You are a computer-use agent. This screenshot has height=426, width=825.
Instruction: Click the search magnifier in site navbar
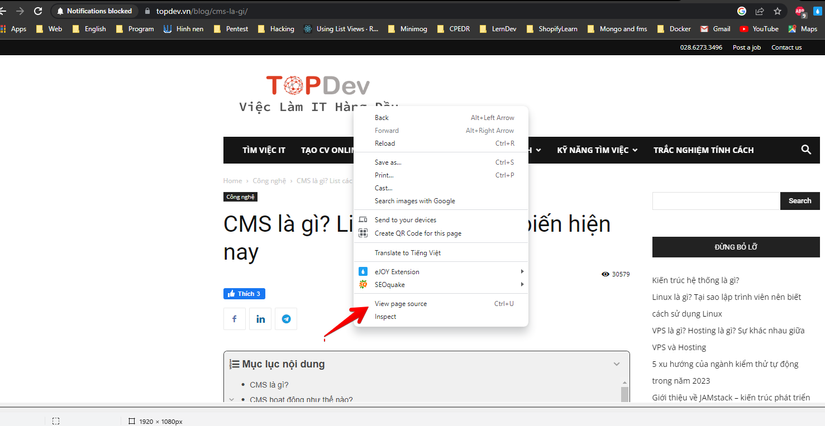coord(806,150)
